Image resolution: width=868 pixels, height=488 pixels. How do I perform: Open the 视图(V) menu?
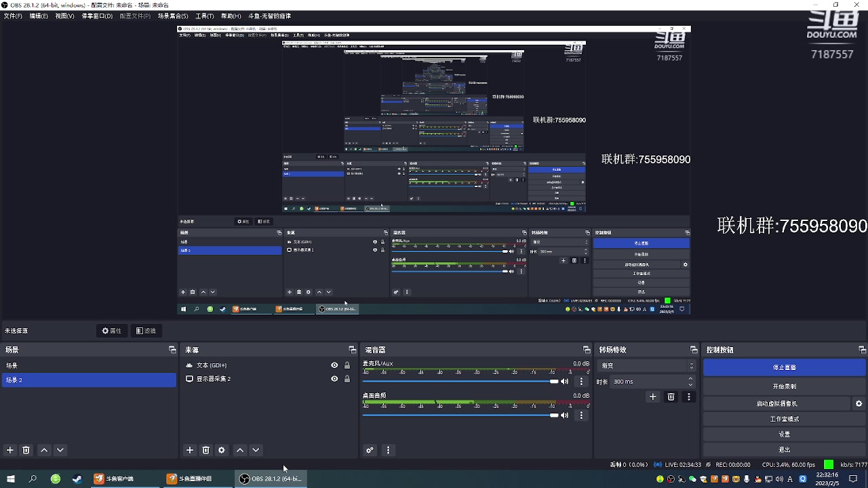pyautogui.click(x=64, y=16)
